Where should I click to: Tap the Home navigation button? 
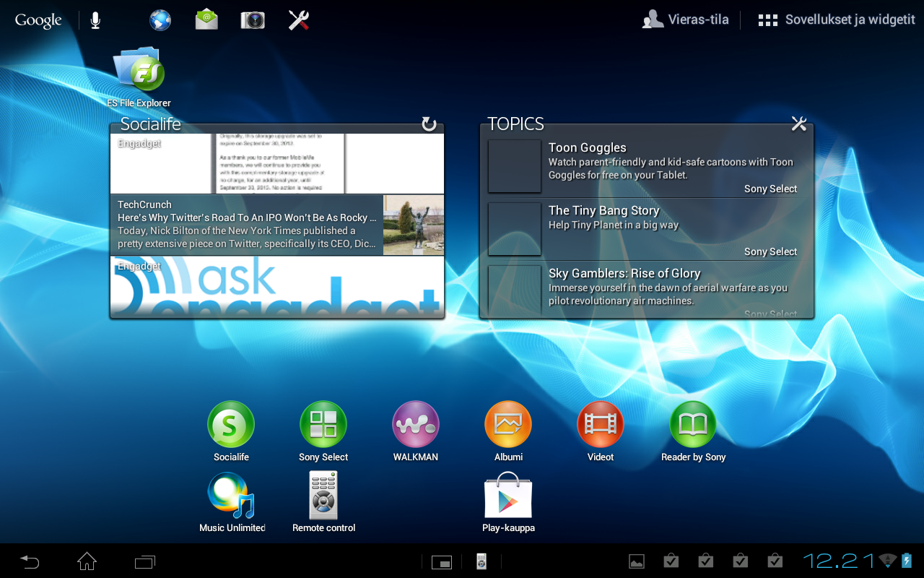87,561
